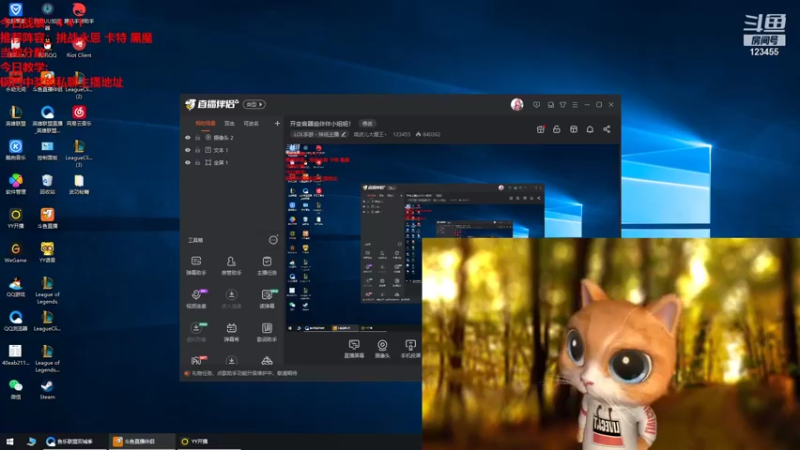Open notifications bell icon
The width and height of the screenshot is (800, 450).
(590, 129)
